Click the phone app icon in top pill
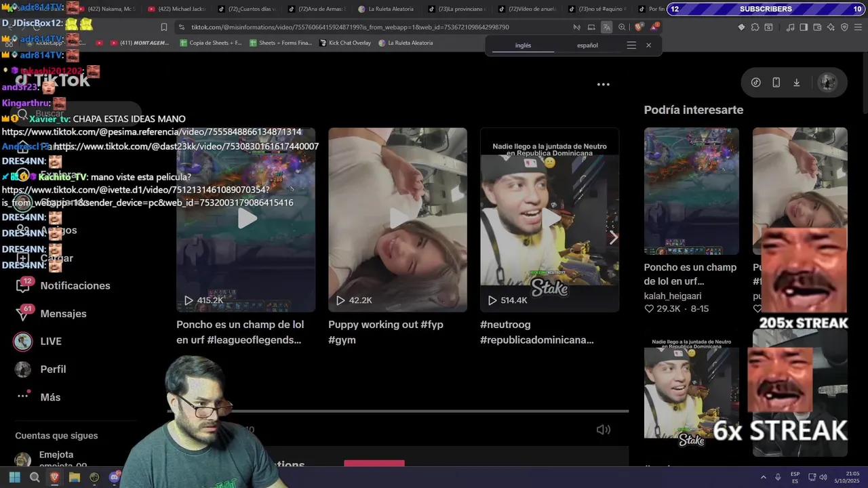Viewport: 868px width, 488px height. coord(776,83)
